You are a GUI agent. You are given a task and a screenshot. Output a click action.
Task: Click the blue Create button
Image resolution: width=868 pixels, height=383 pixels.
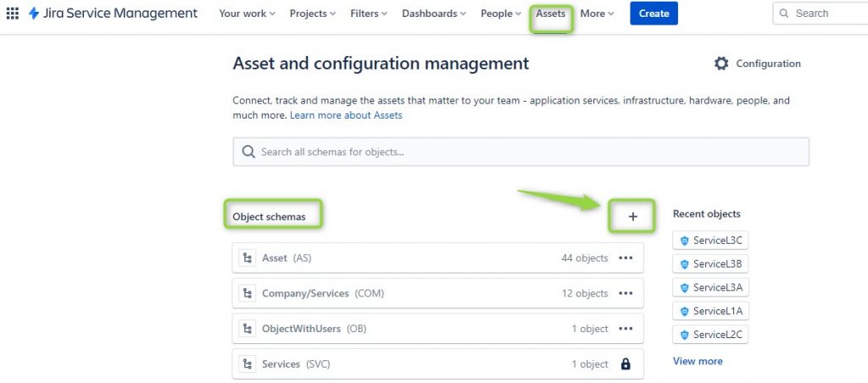pyautogui.click(x=654, y=14)
